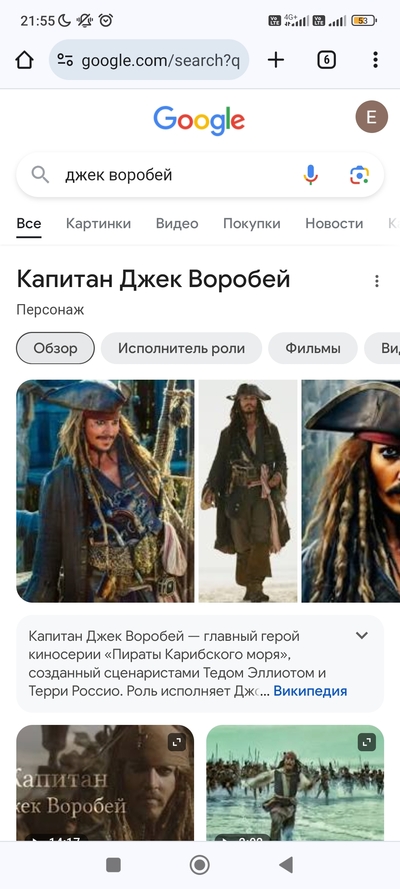This screenshot has width=400, height=889.
Task: Tap the magnifier search icon
Action: pos(40,175)
